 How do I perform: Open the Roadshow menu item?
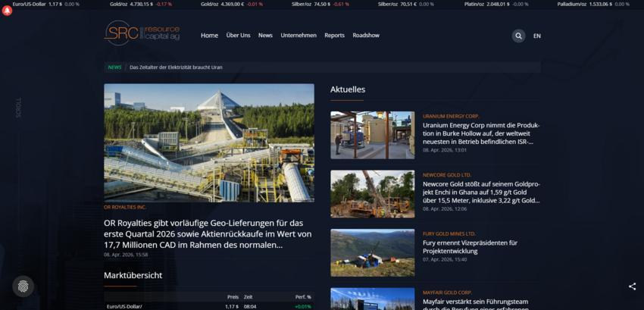point(366,36)
